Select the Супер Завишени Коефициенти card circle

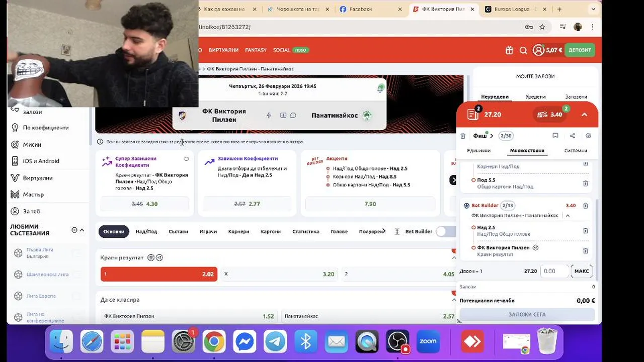186,159
